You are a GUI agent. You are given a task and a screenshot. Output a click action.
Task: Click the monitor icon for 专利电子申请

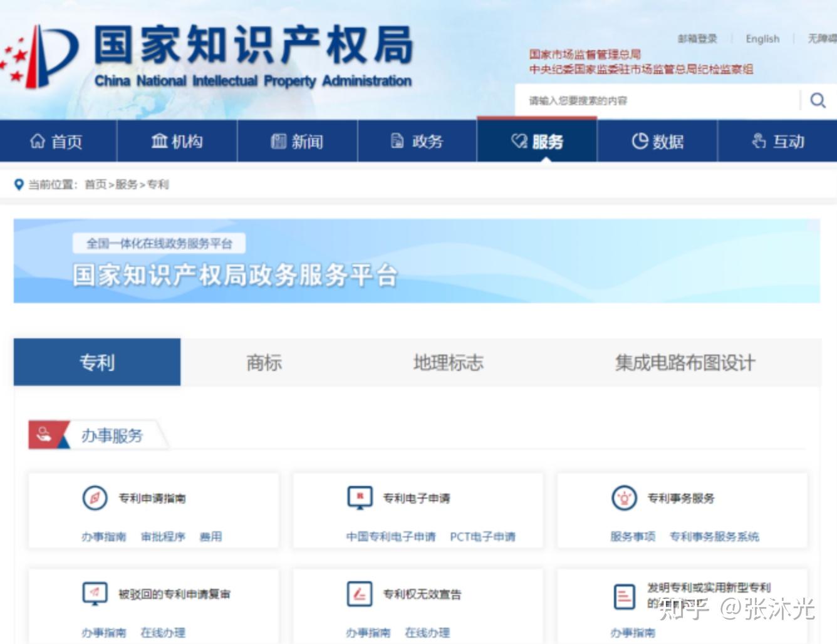point(358,497)
